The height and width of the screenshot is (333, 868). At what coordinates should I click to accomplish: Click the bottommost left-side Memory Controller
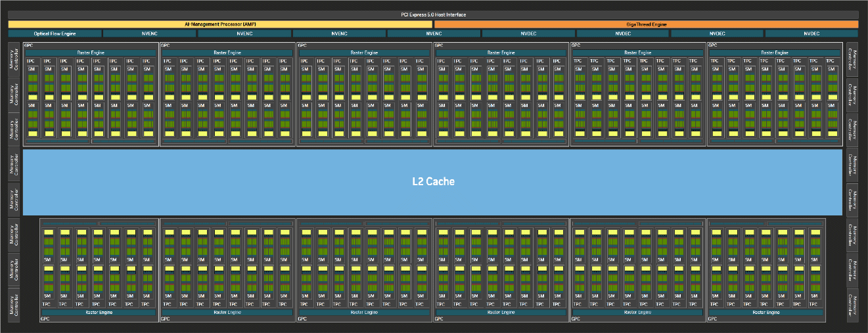pyautogui.click(x=13, y=305)
